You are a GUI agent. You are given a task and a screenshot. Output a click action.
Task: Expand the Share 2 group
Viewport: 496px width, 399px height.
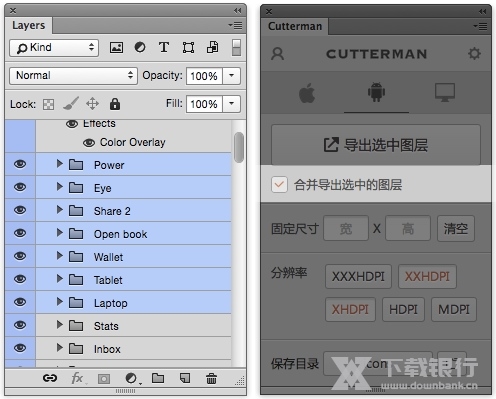pos(60,210)
